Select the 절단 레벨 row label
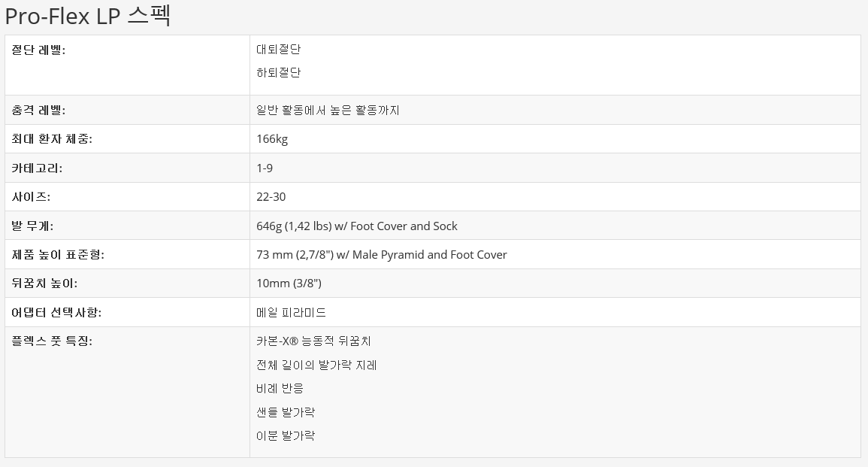The height and width of the screenshot is (467, 868). [39, 50]
